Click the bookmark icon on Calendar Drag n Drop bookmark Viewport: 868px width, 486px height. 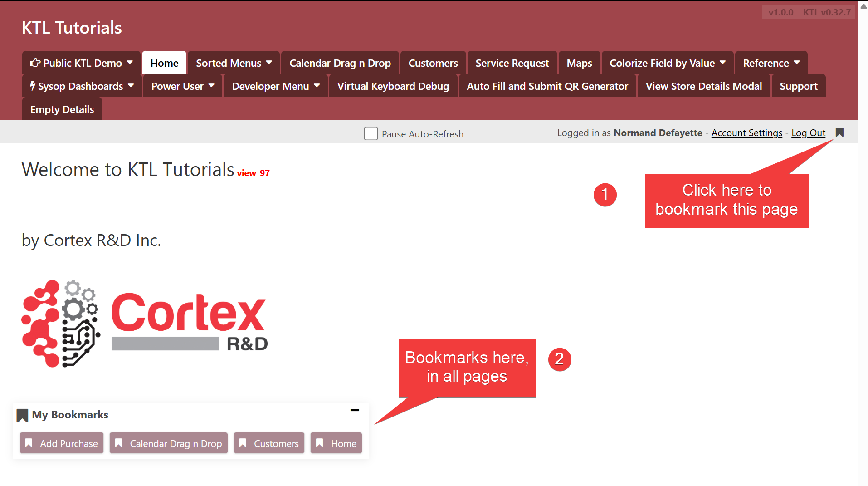coord(119,443)
